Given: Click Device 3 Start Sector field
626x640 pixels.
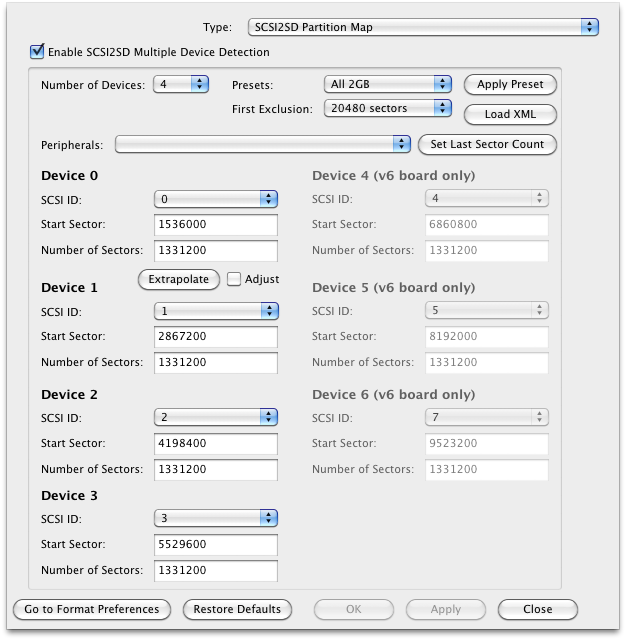Looking at the screenshot, I should [x=216, y=544].
